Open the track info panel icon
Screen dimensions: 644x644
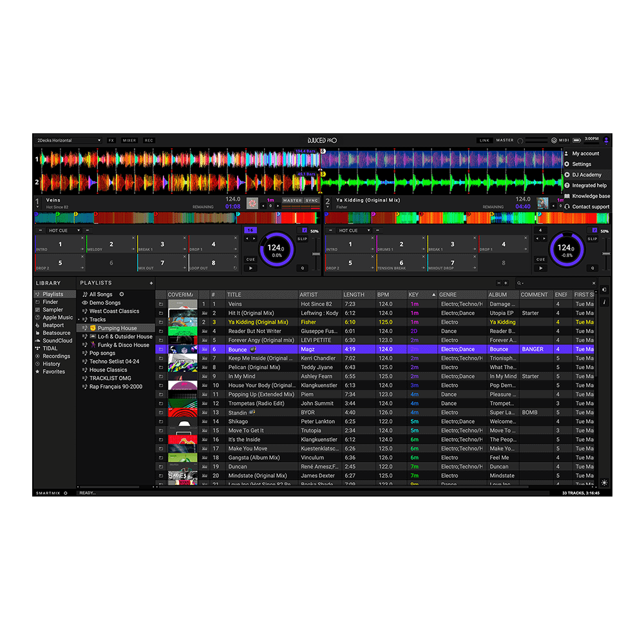(604, 302)
